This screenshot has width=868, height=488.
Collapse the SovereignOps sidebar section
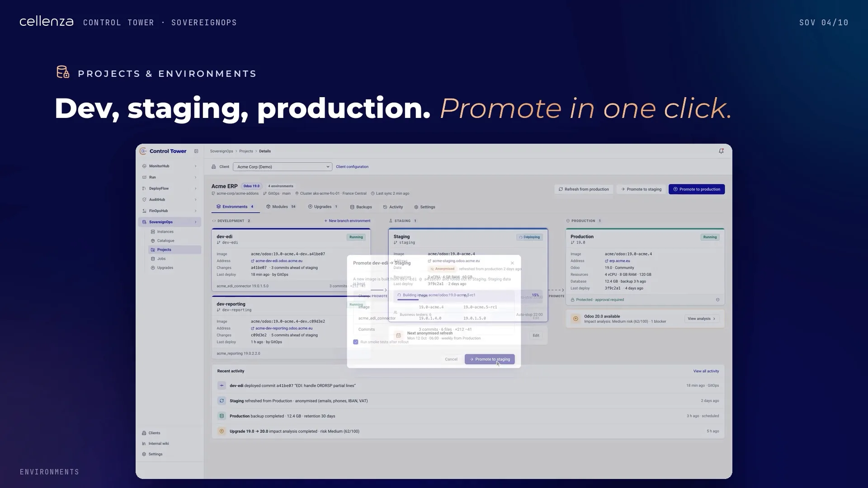click(x=170, y=222)
